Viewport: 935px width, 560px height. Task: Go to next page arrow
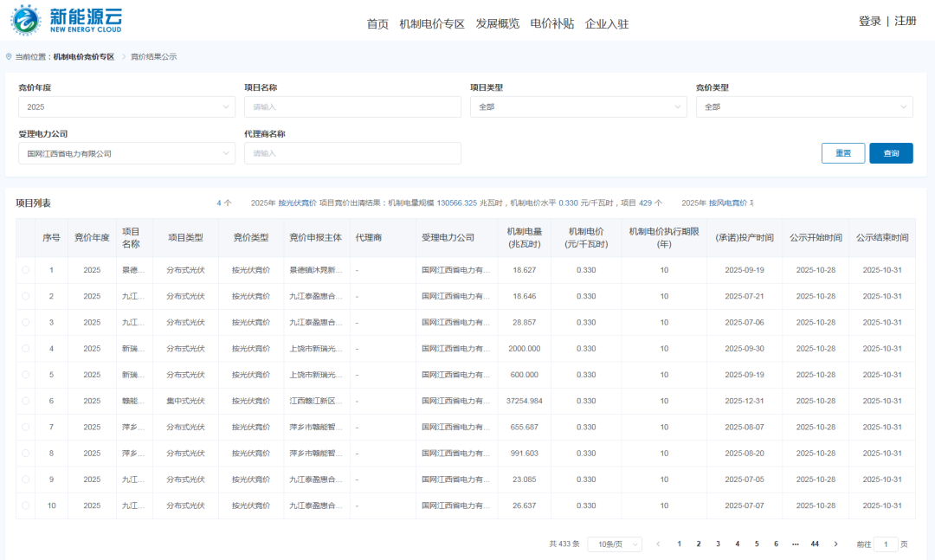click(x=835, y=544)
